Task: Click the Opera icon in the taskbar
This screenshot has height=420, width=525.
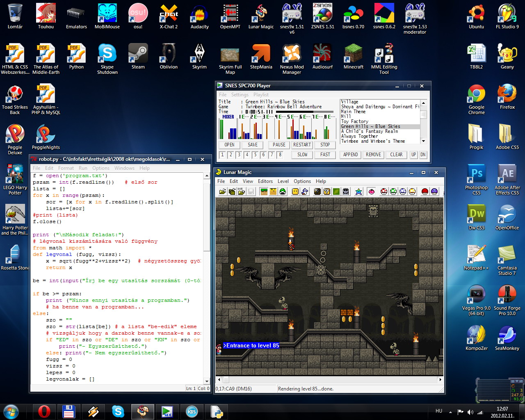Action: tap(44, 411)
